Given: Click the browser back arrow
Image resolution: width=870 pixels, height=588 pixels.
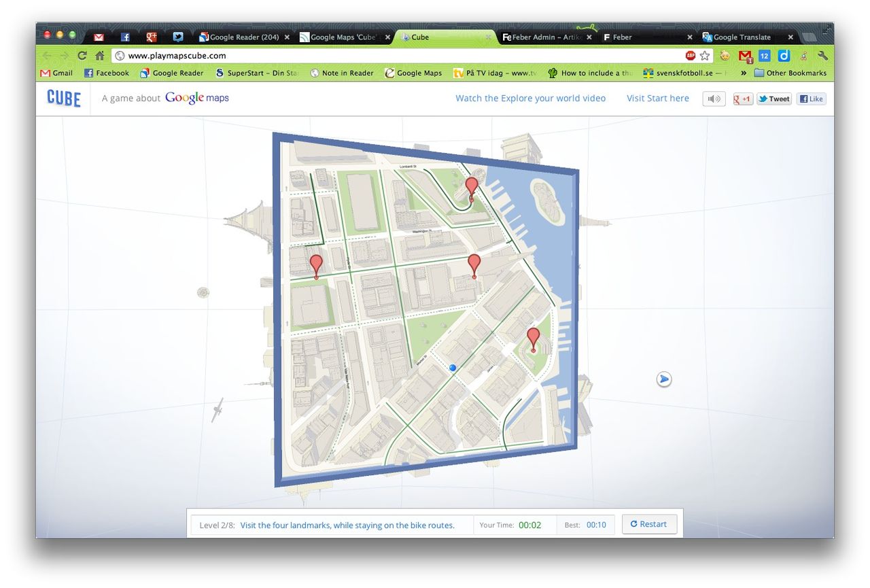Looking at the screenshot, I should click(x=47, y=56).
